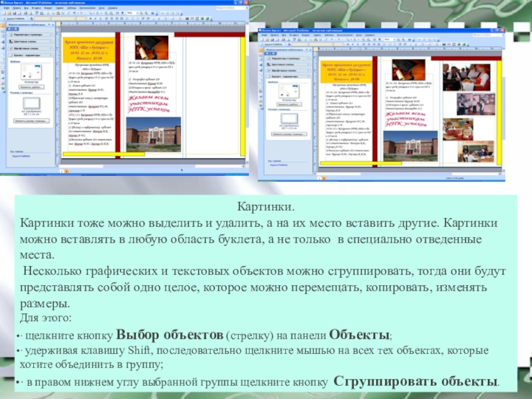Expand Шрифтовые схемы section in right window
Image resolution: width=532 pixels, height=399 pixels.
click(289, 70)
